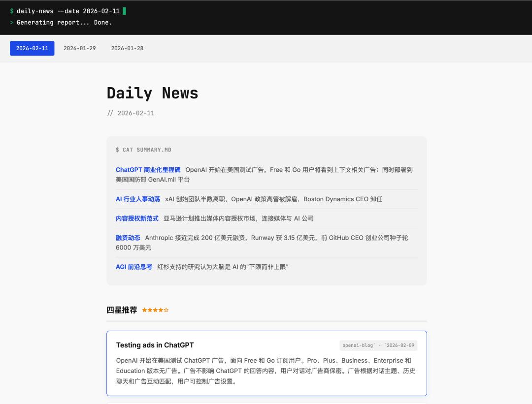
Task: Click the card description starting OpenAI 开始在美国测试 ChatGPT 广告
Action: coord(266,371)
